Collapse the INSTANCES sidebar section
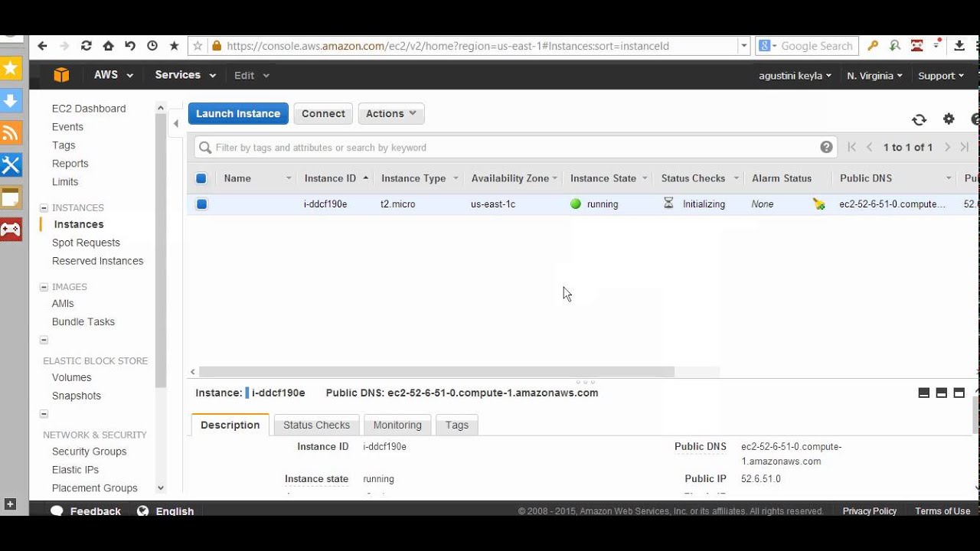This screenshot has width=980, height=551. tap(44, 207)
